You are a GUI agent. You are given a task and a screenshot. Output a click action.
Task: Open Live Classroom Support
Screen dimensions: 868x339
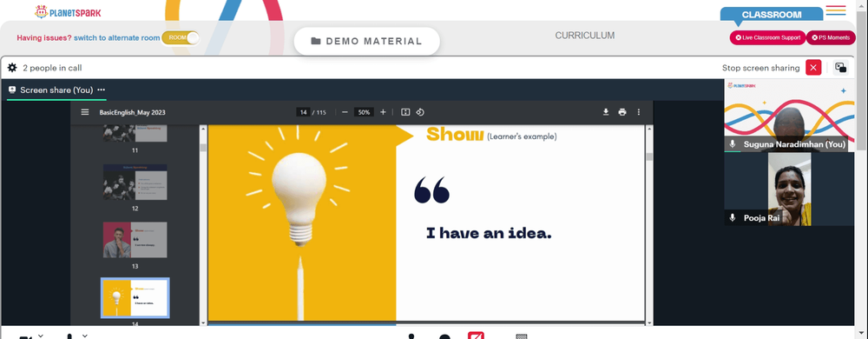pos(767,37)
